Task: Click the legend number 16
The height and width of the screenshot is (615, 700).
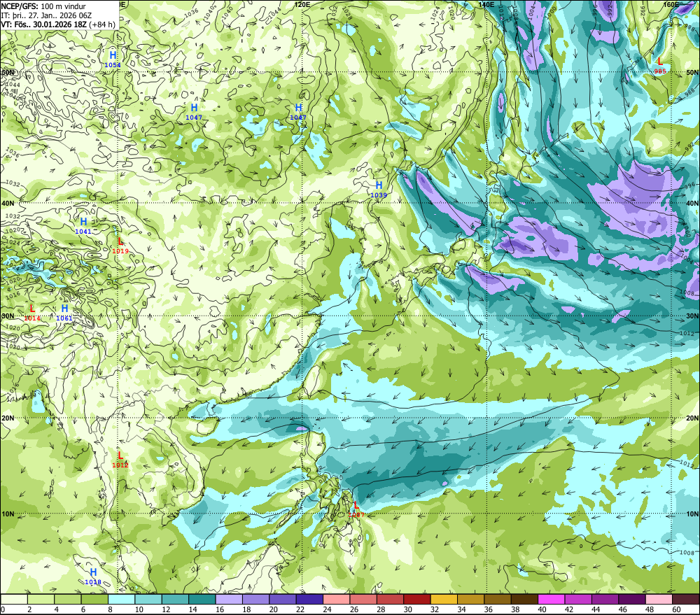Action: click(x=219, y=609)
